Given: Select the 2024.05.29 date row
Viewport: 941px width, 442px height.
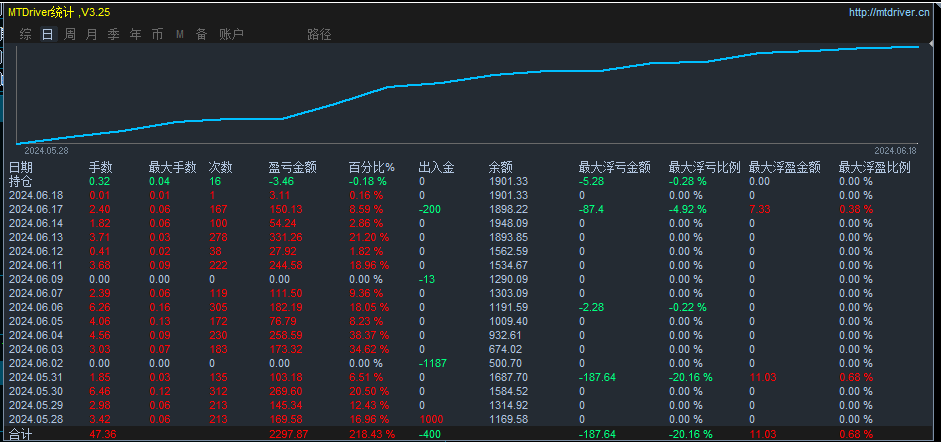Looking at the screenshot, I should coord(36,405).
